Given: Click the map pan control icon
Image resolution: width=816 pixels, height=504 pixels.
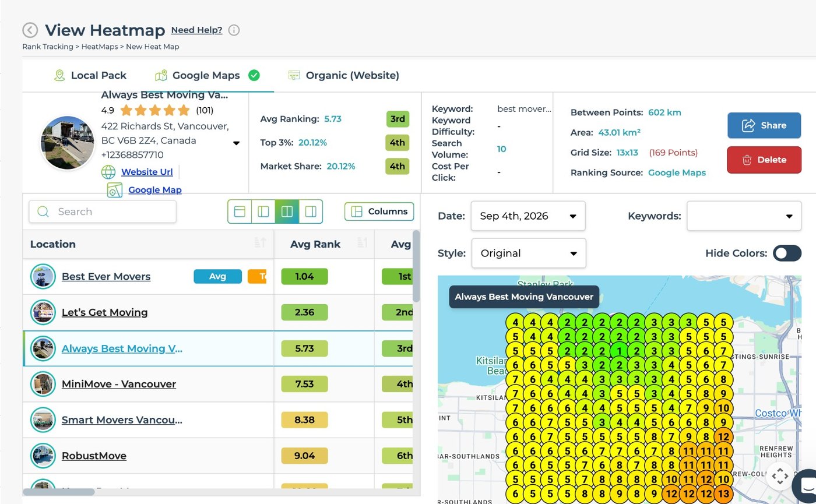Looking at the screenshot, I should pos(780,477).
